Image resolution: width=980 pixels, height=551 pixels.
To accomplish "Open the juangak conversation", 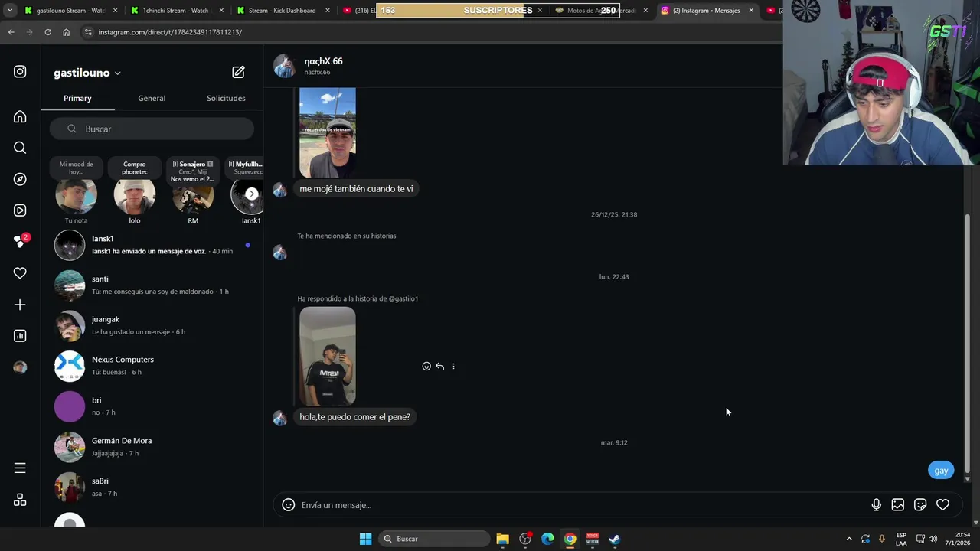I will (152, 326).
